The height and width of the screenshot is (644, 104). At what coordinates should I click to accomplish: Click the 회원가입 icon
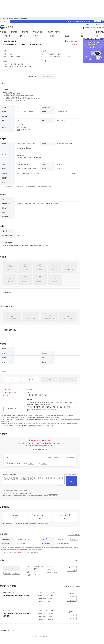coord(91,28)
